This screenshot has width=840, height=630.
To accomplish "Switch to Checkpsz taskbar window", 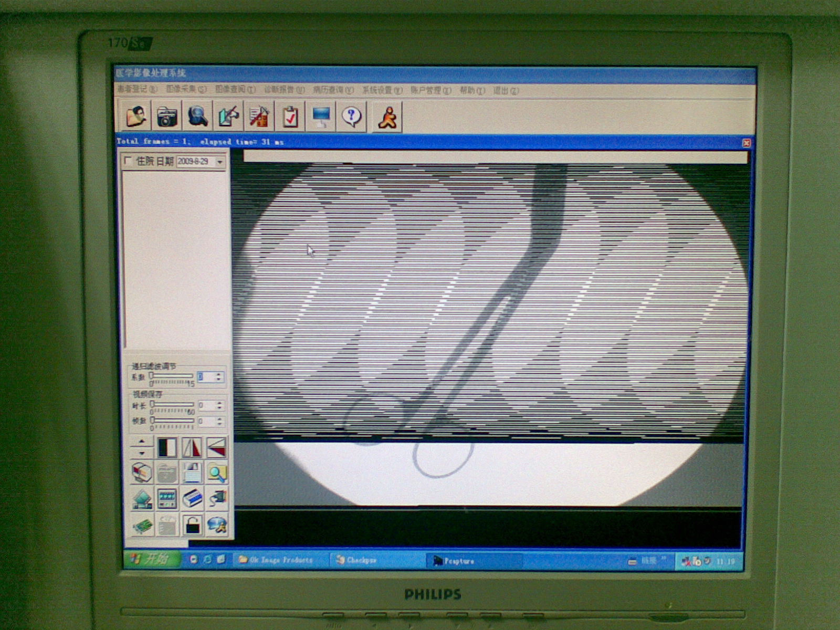I will [357, 560].
